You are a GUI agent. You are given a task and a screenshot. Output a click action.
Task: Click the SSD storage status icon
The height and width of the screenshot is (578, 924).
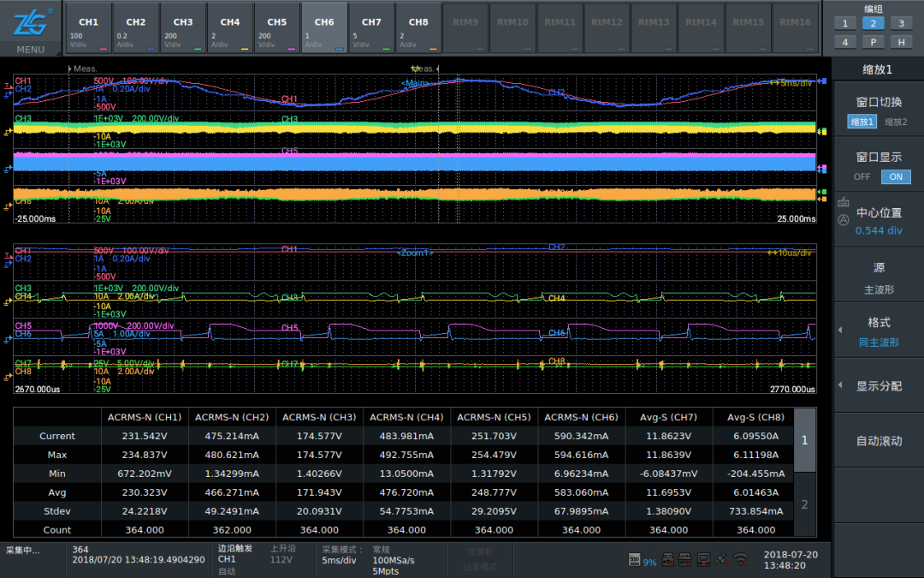635,560
